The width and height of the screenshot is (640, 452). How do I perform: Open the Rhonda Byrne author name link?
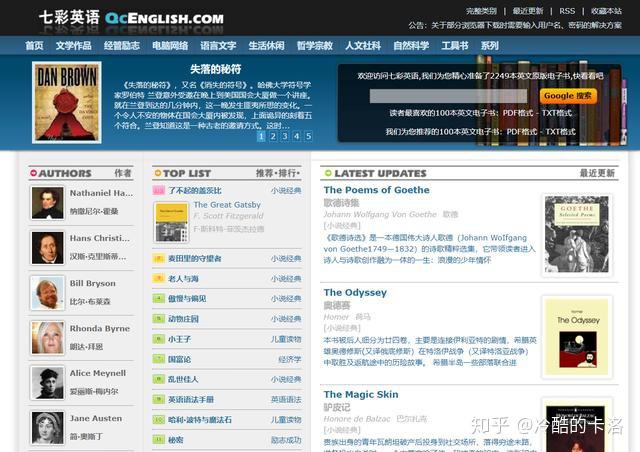pyautogui.click(x=100, y=328)
